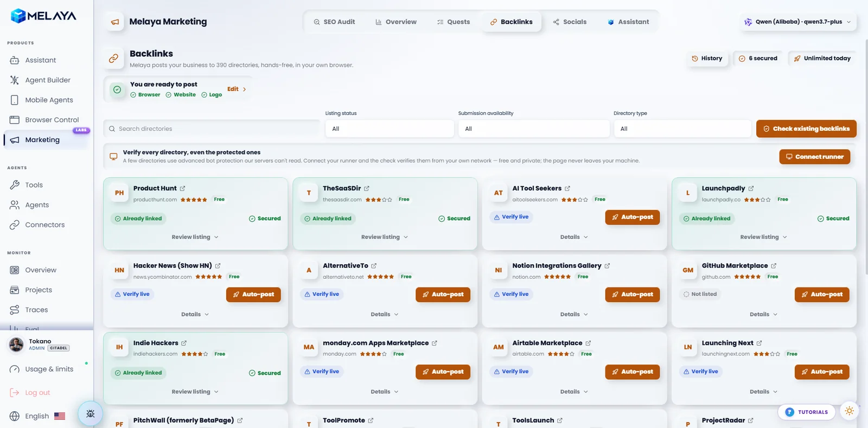This screenshot has width=868, height=428.
Task: Open Tutorials button
Action: point(807,412)
